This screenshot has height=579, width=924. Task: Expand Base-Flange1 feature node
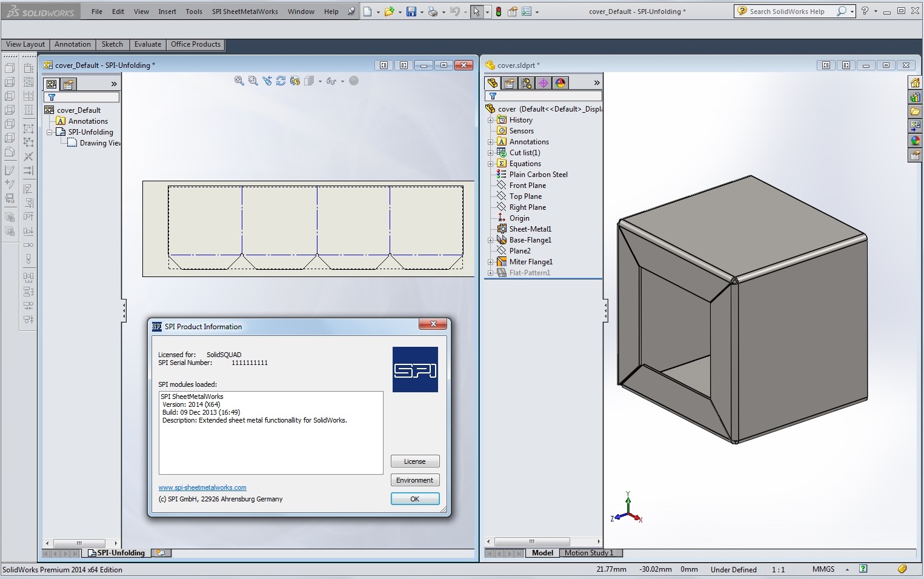(491, 240)
